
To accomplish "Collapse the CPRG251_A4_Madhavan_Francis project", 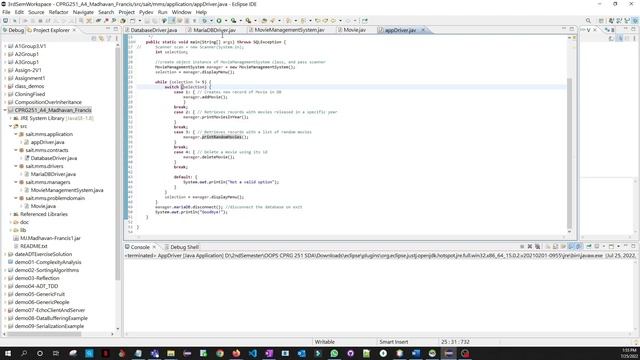I will pos(5,110).
